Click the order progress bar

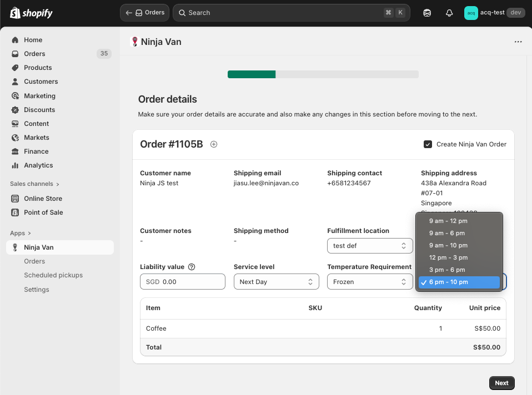[x=323, y=74]
